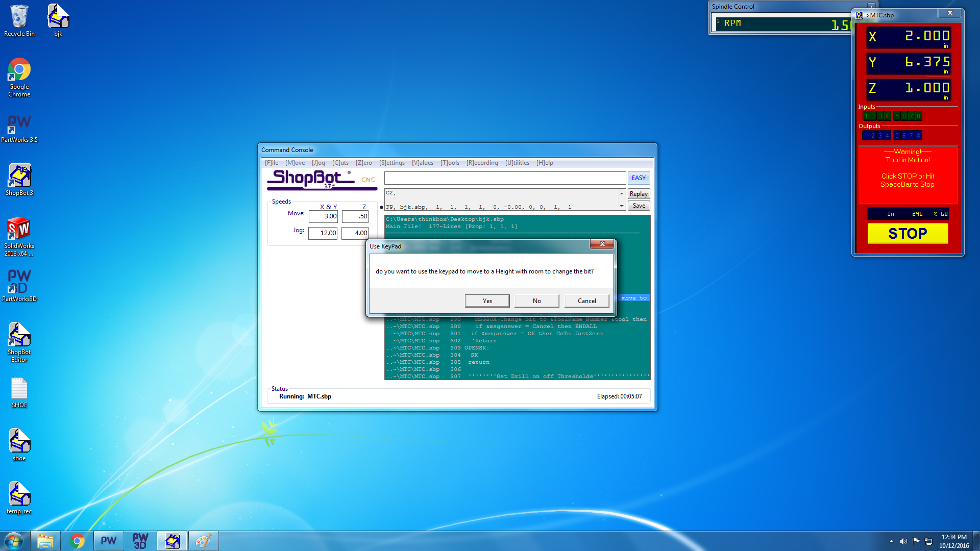Open Paint from the taskbar

coord(204,541)
